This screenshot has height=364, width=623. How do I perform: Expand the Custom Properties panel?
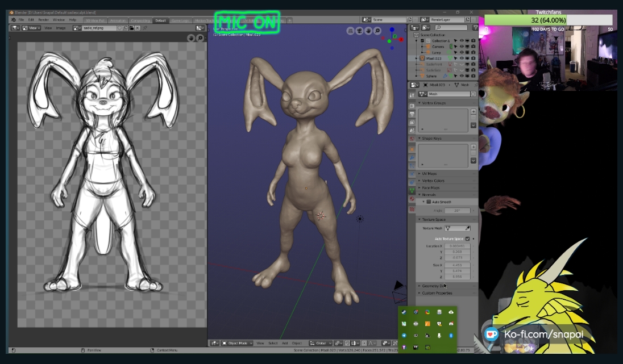(437, 293)
